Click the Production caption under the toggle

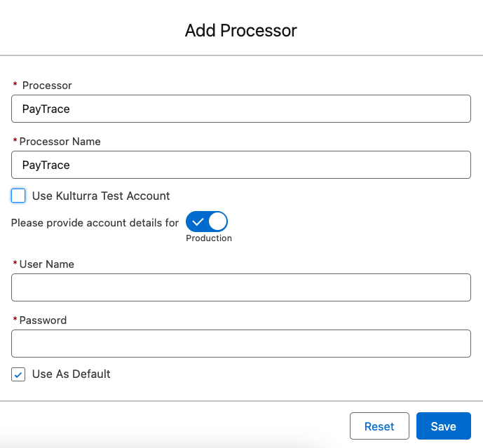pos(209,238)
